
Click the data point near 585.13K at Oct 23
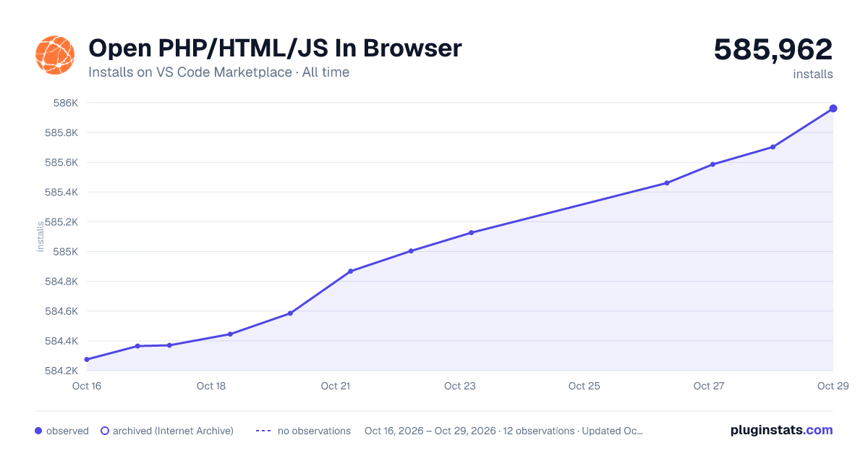coord(471,232)
